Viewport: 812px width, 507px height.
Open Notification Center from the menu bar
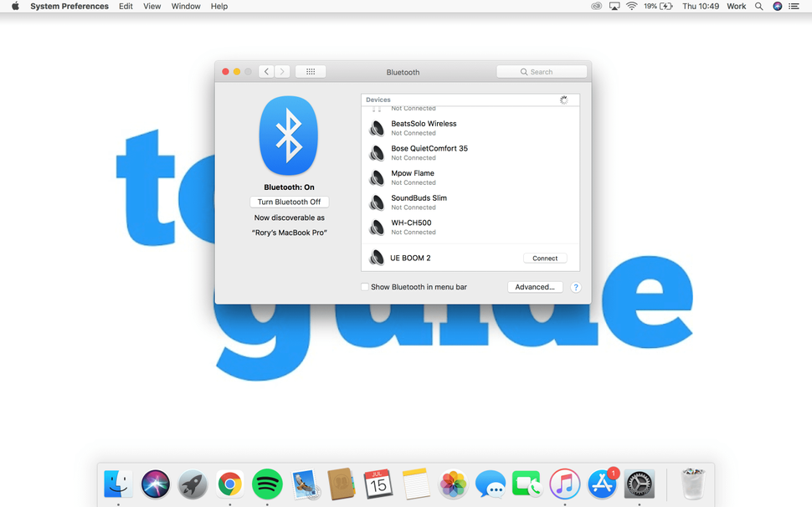(794, 6)
